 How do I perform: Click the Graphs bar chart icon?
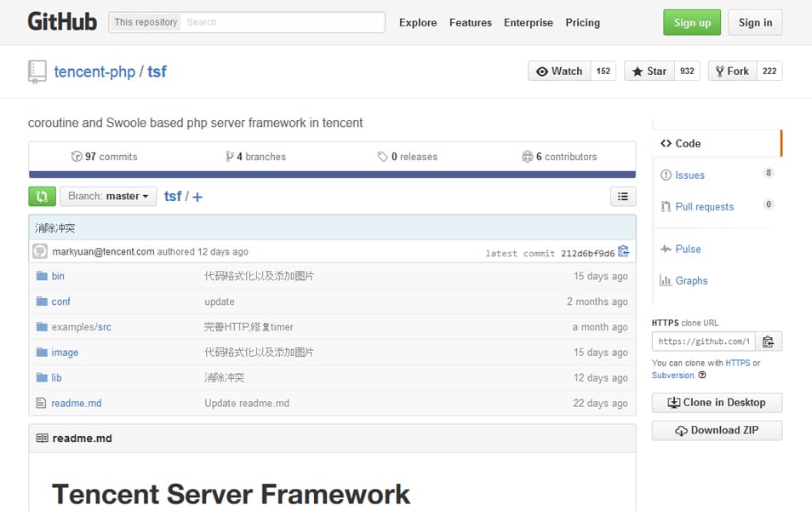coord(666,280)
